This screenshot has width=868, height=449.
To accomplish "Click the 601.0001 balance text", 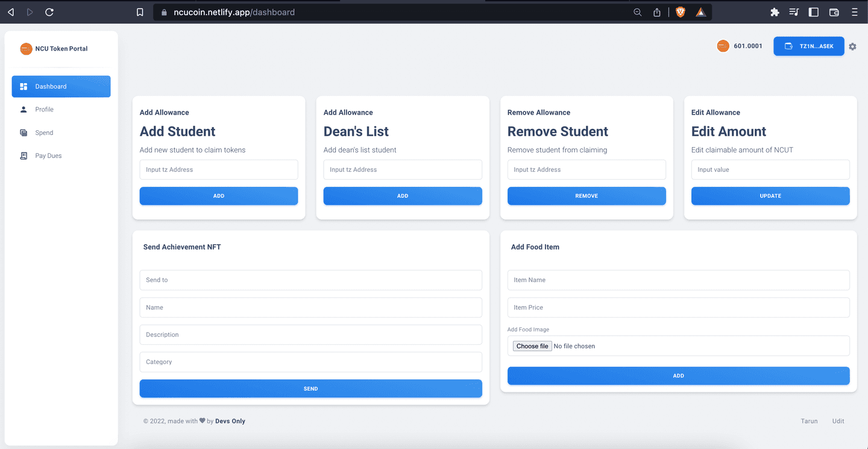I will pyautogui.click(x=748, y=46).
